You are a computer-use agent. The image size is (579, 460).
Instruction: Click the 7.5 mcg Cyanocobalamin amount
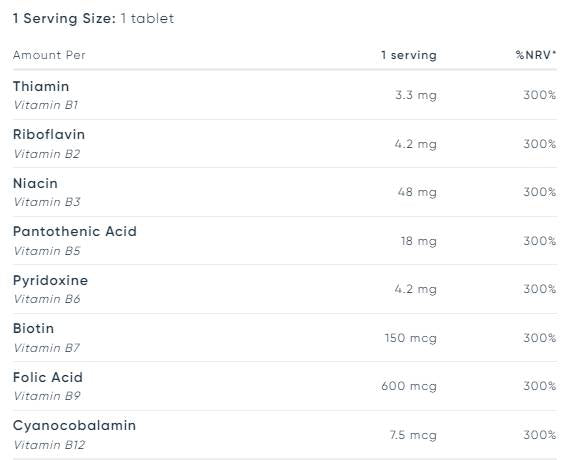pos(413,435)
